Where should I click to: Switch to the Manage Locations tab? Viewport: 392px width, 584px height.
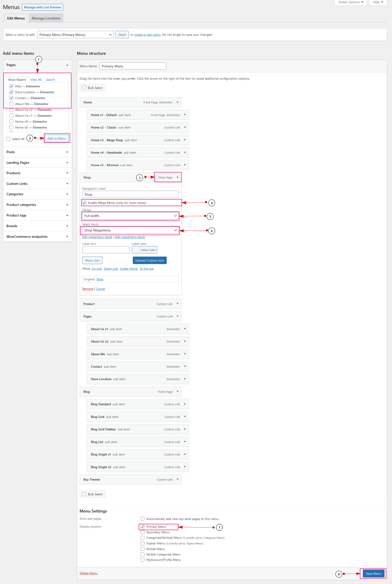click(x=46, y=18)
